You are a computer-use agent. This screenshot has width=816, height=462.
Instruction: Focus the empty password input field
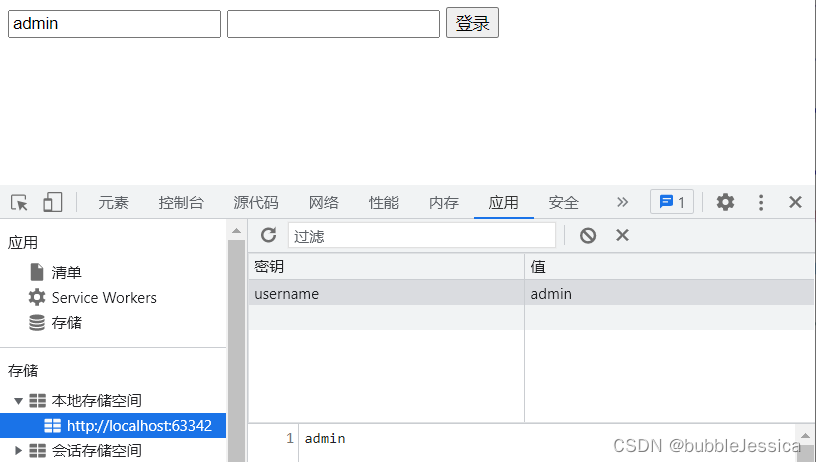click(x=334, y=24)
